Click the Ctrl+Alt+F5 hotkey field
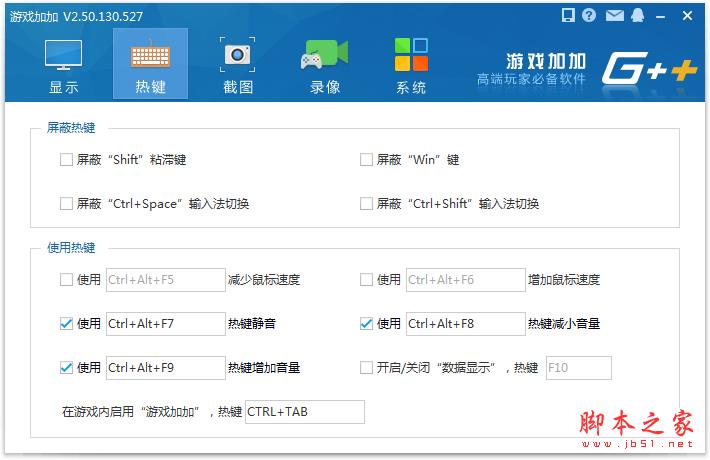 (166, 280)
